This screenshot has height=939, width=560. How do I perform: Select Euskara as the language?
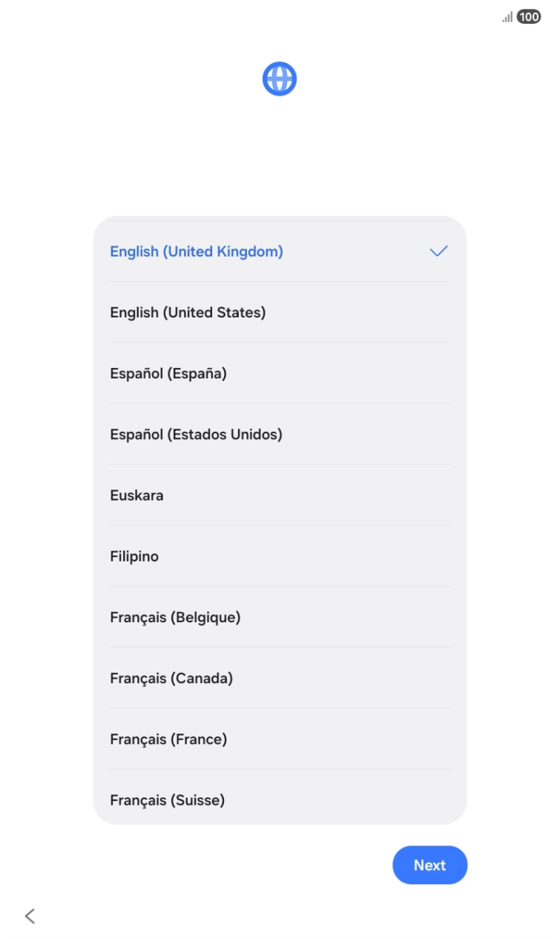[x=136, y=495]
